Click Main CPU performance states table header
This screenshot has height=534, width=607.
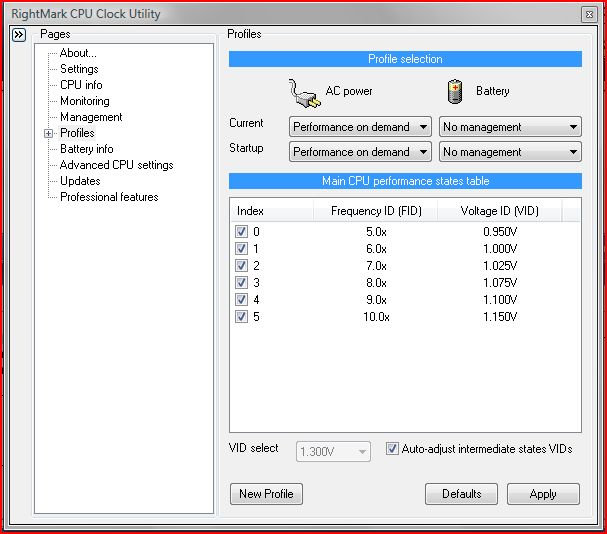(x=405, y=181)
